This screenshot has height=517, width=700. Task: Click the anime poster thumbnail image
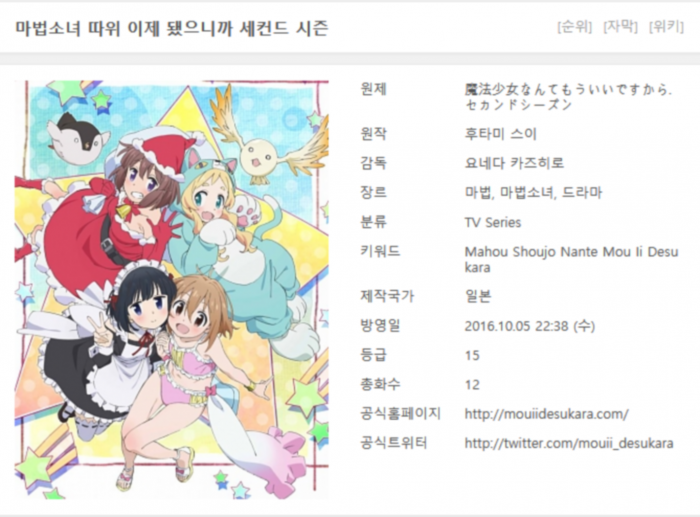(172, 289)
